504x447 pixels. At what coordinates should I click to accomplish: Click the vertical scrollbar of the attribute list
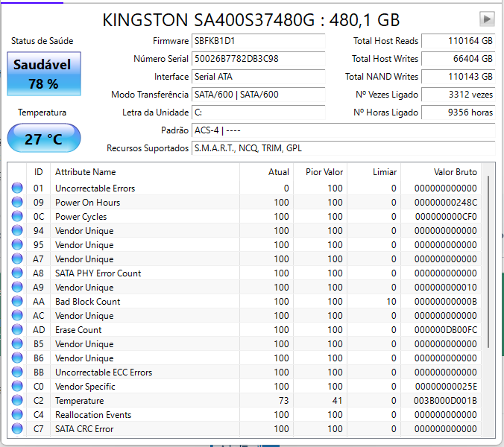click(488, 261)
